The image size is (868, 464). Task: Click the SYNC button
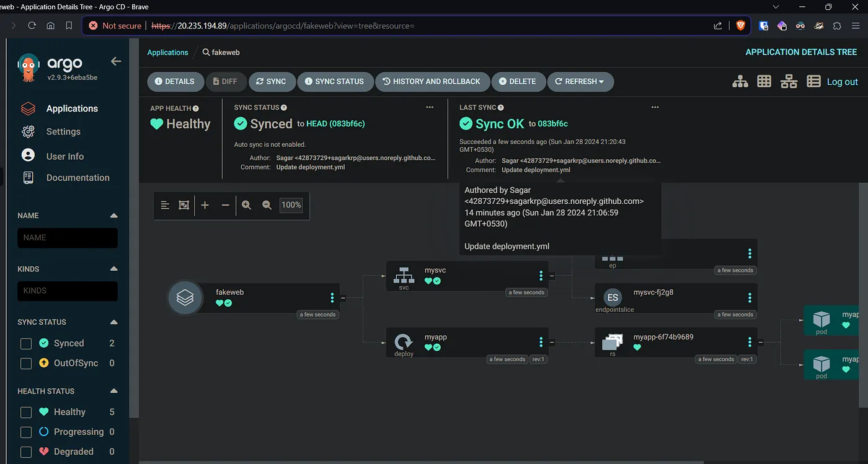[272, 82]
